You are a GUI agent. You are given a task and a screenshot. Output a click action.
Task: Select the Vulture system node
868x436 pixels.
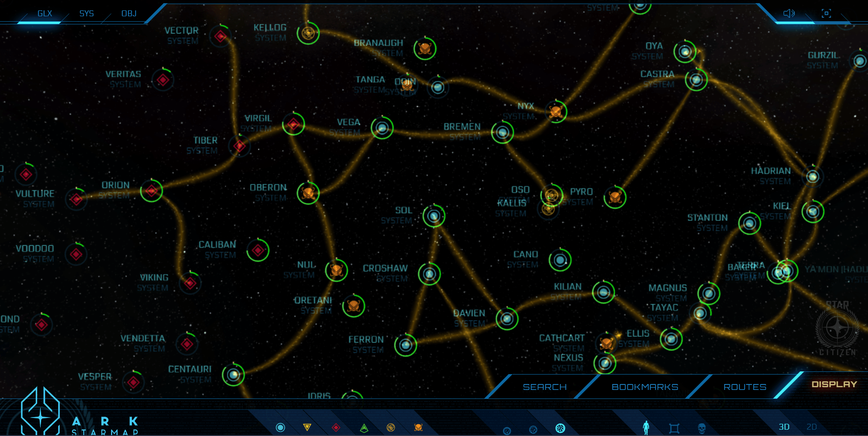click(76, 199)
